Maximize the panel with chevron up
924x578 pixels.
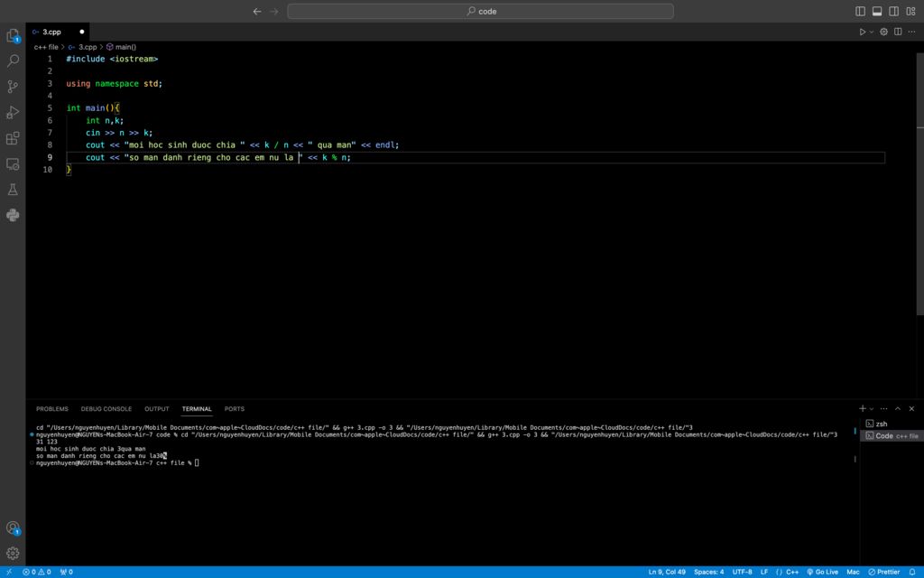point(898,408)
